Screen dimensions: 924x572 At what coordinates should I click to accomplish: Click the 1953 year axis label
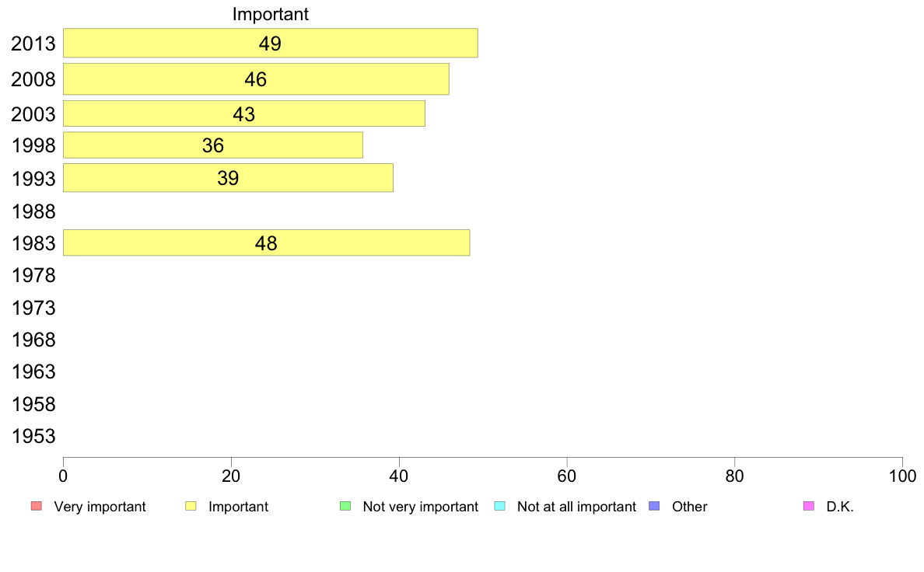(33, 437)
